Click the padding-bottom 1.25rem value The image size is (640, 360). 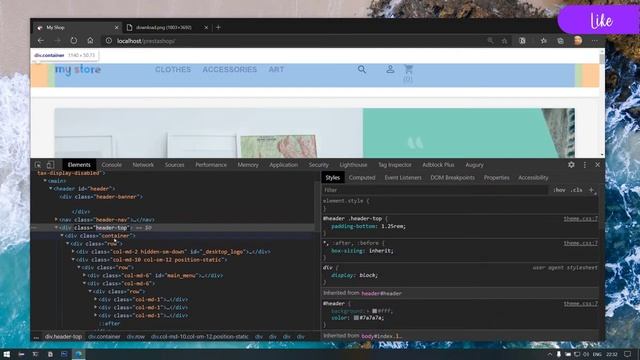393,226
